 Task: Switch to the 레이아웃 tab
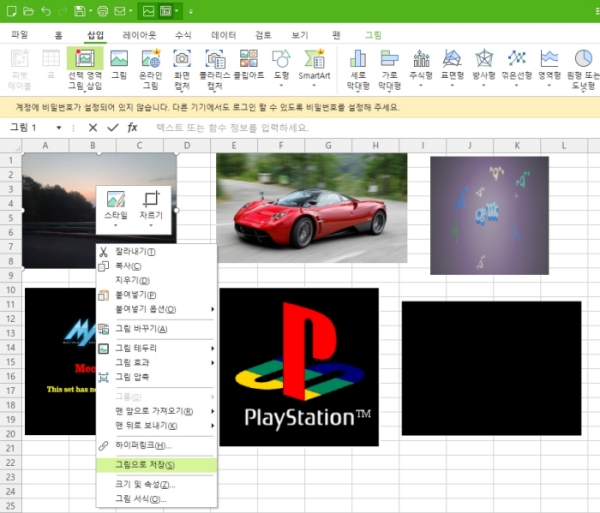(139, 35)
